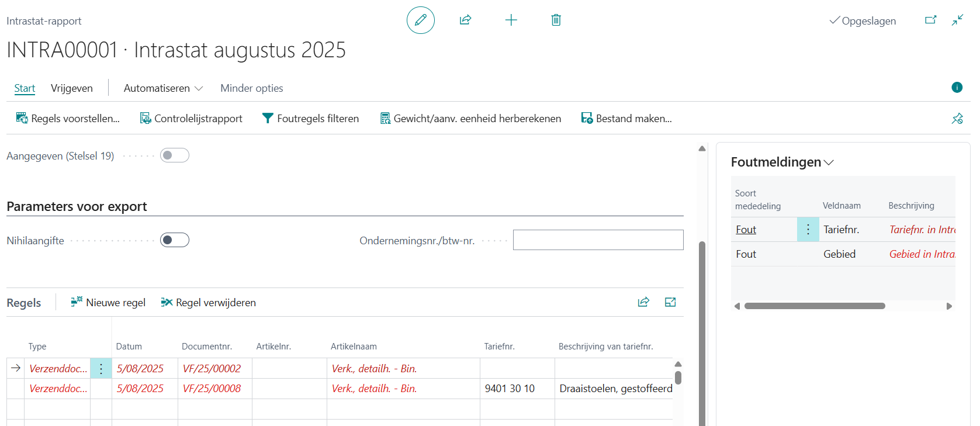Click the trash can delete icon
Viewport: 980px width, 426px height.
[556, 20]
